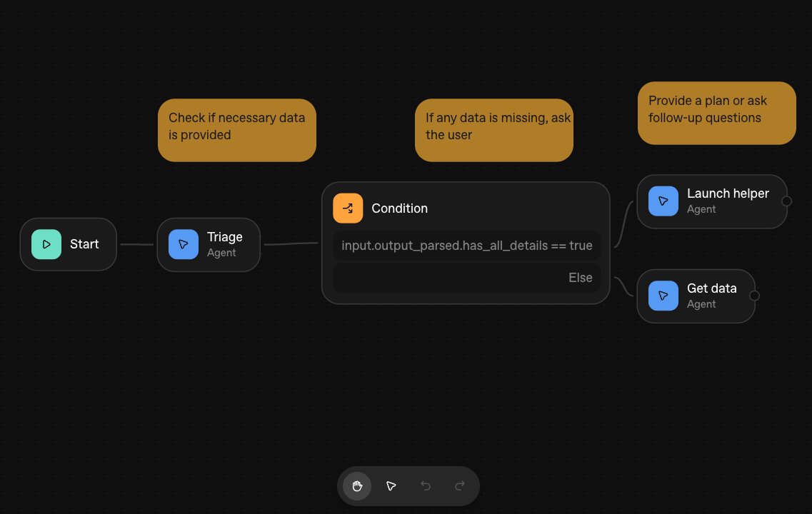Switch to the selection cursor tool

pos(391,486)
